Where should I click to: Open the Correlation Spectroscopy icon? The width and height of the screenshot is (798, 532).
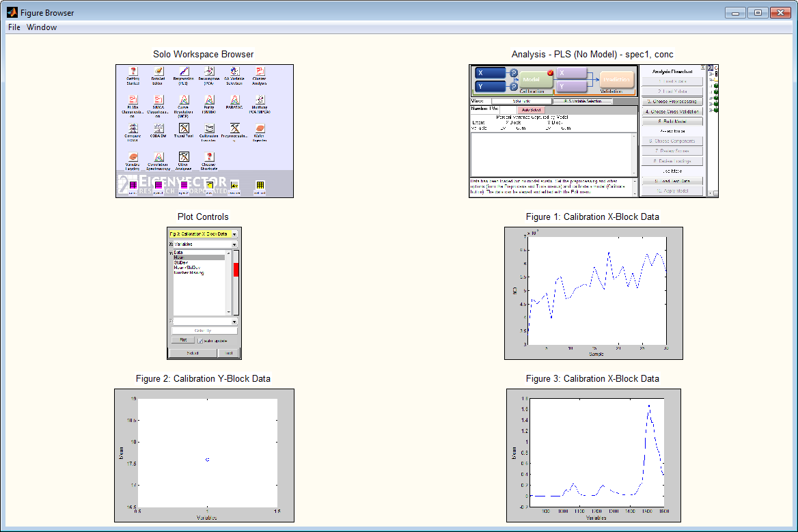[159, 157]
